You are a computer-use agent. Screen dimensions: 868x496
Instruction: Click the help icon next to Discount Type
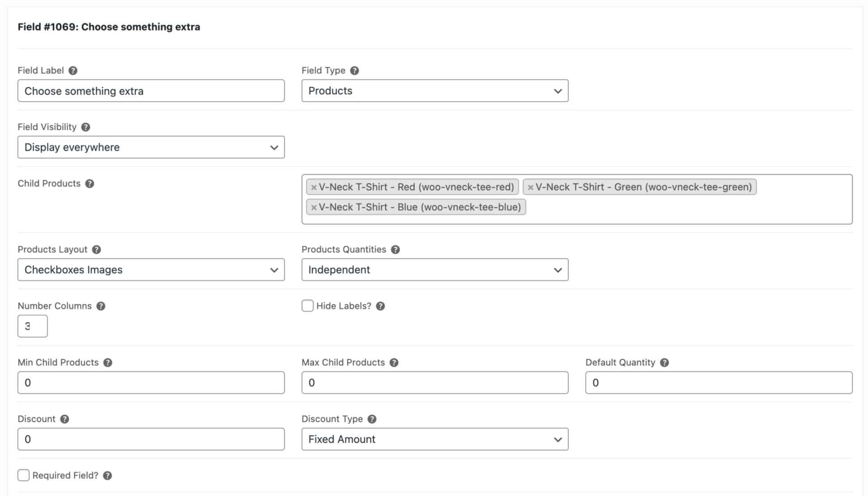point(372,419)
